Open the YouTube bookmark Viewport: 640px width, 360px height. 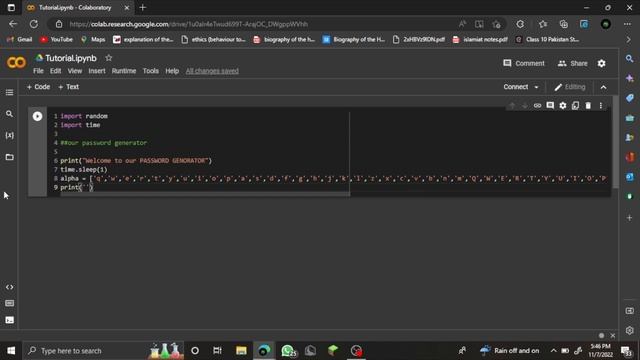tap(56, 40)
